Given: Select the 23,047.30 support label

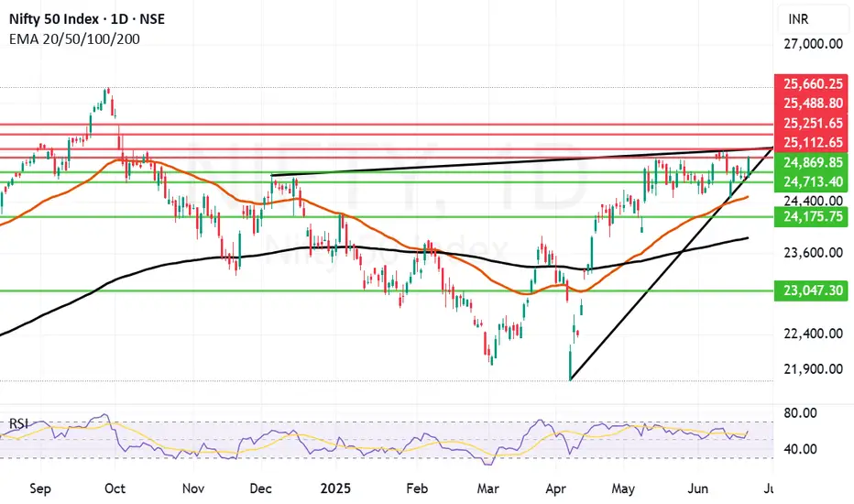Looking at the screenshot, I should click(x=813, y=290).
